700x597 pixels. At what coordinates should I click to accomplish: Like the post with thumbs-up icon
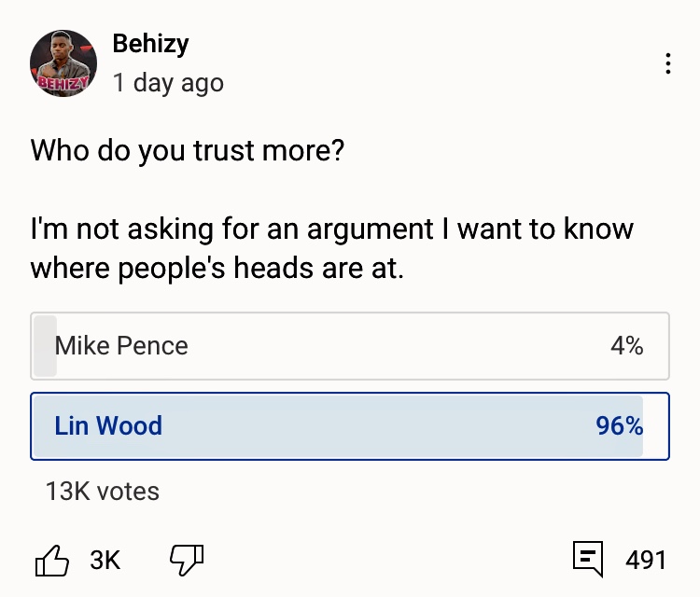tap(52, 560)
